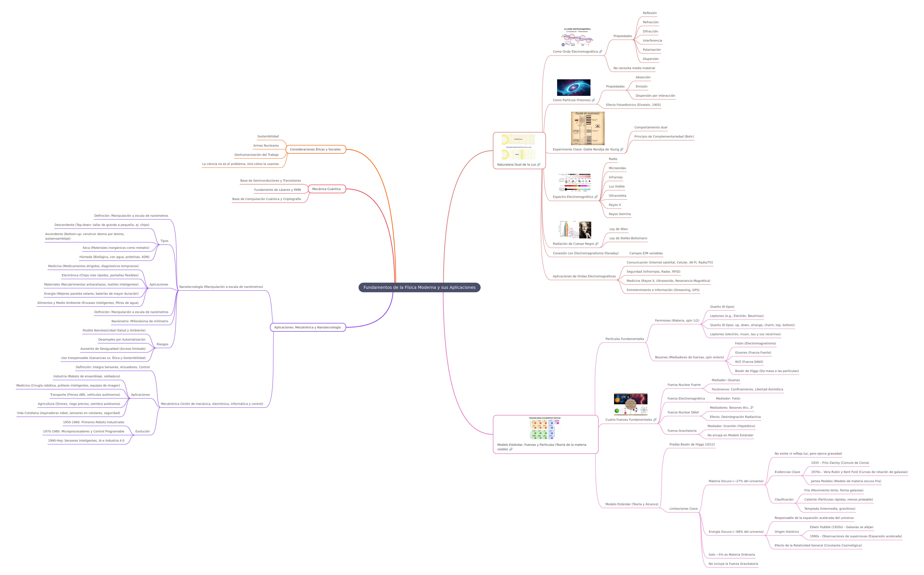Click the link icon beside Radiación de Cuerpo Negro
This screenshot has height=575, width=924.
(597, 244)
